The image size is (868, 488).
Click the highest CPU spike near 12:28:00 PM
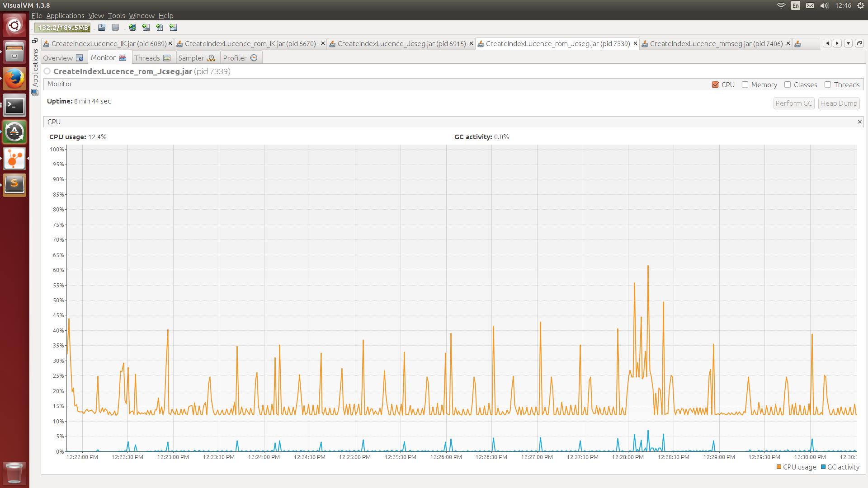[x=648, y=267]
